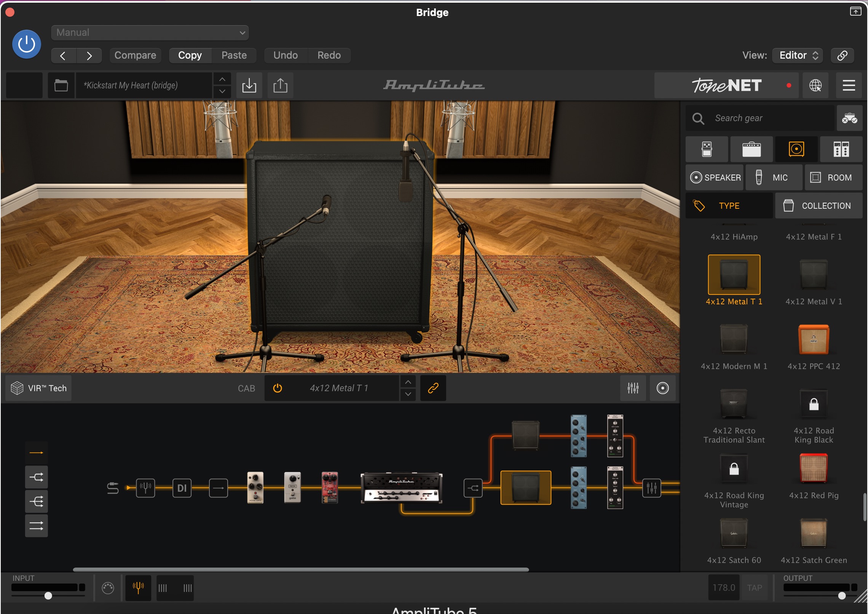Adjust the INPUT level slider

coord(48,596)
